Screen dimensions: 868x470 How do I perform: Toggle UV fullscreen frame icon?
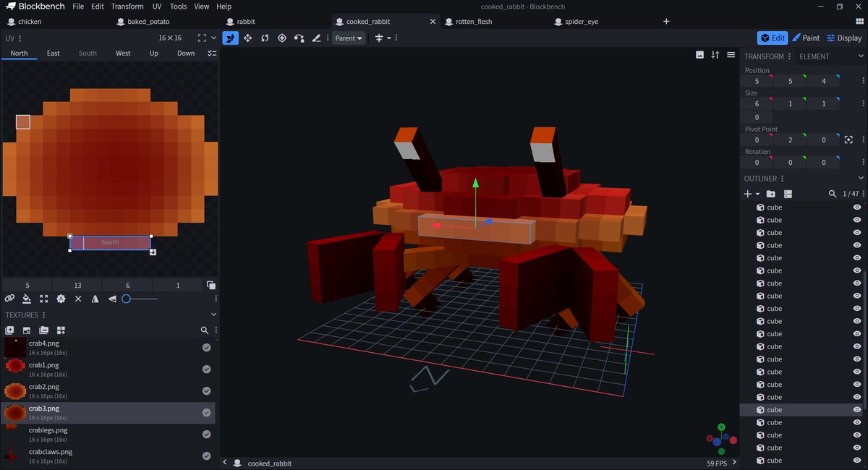[202, 38]
